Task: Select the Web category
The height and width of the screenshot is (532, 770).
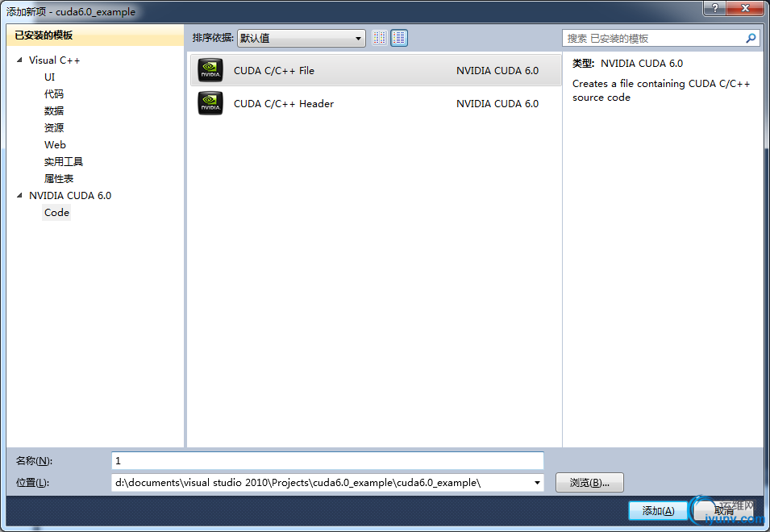Action: click(x=55, y=145)
